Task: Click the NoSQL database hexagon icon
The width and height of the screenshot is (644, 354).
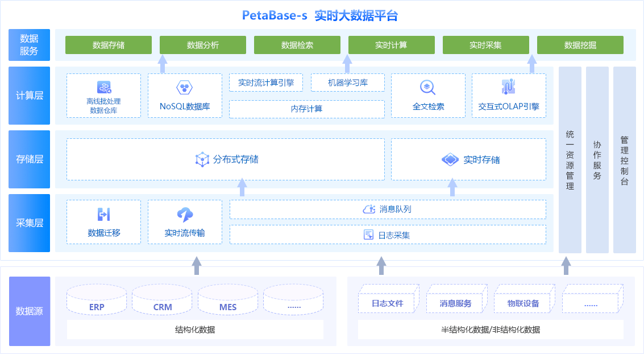Action: (x=184, y=88)
